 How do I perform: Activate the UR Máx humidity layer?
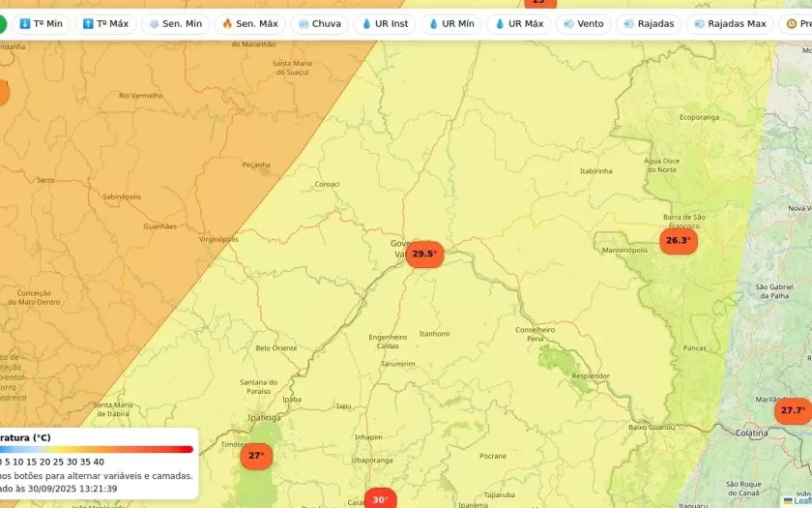(x=519, y=24)
